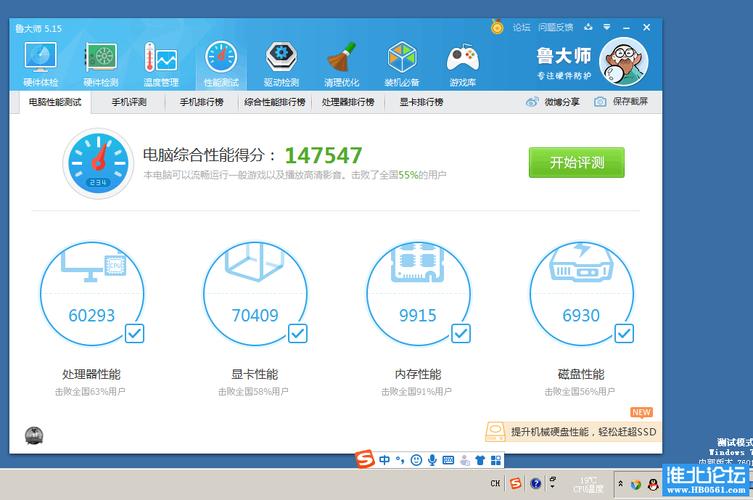Click Sogou account user icon
Viewport: 753px width, 500px height.
point(464,460)
